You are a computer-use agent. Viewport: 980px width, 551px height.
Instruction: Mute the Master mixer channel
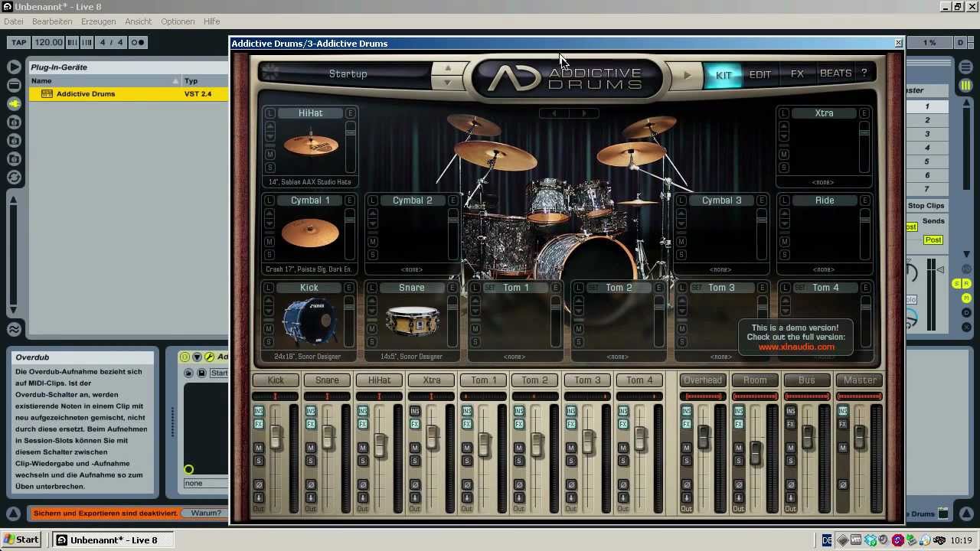click(x=843, y=448)
